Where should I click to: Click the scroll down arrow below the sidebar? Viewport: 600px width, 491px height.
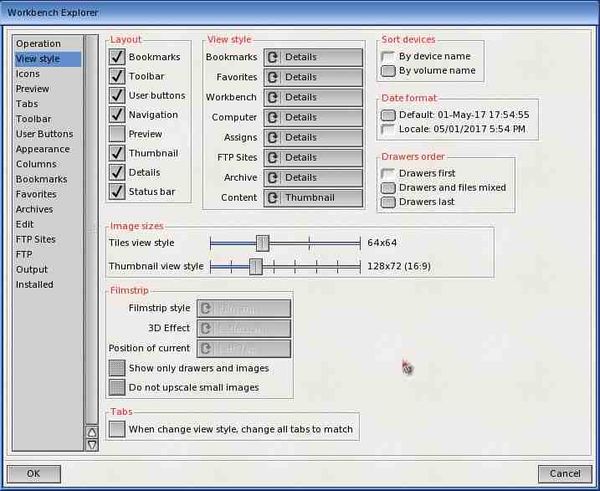[x=92, y=444]
